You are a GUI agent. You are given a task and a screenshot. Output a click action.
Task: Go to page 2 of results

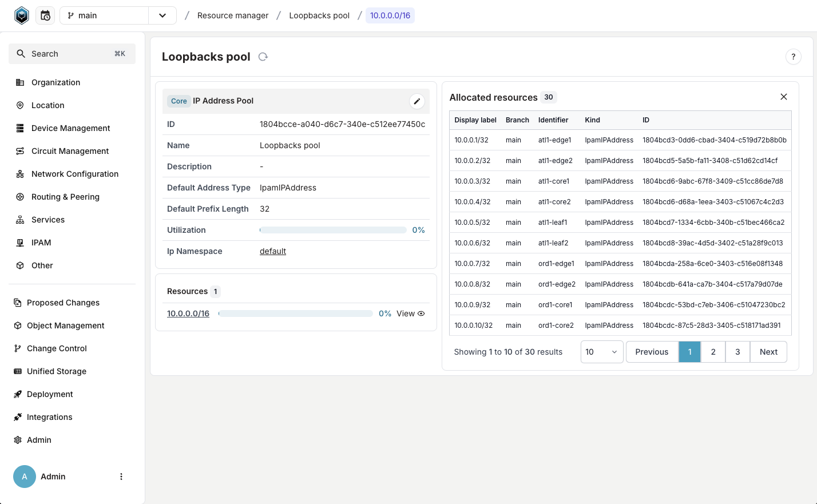click(x=713, y=352)
